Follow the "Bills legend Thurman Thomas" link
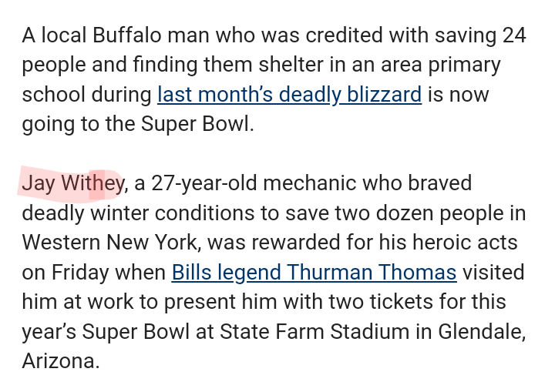The width and height of the screenshot is (555, 392). (x=314, y=272)
